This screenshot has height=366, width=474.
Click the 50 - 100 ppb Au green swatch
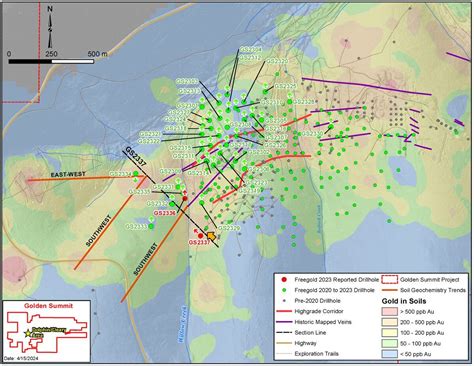coord(389,343)
